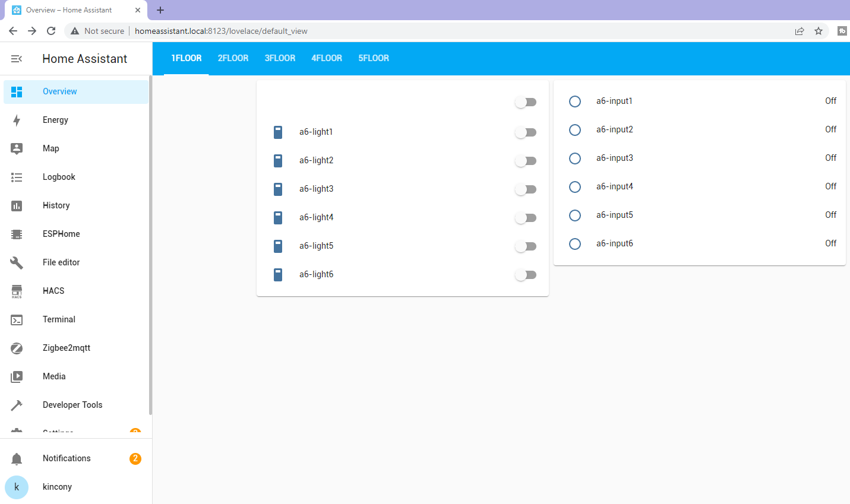
Task: Open the kincony user profile
Action: [57, 487]
